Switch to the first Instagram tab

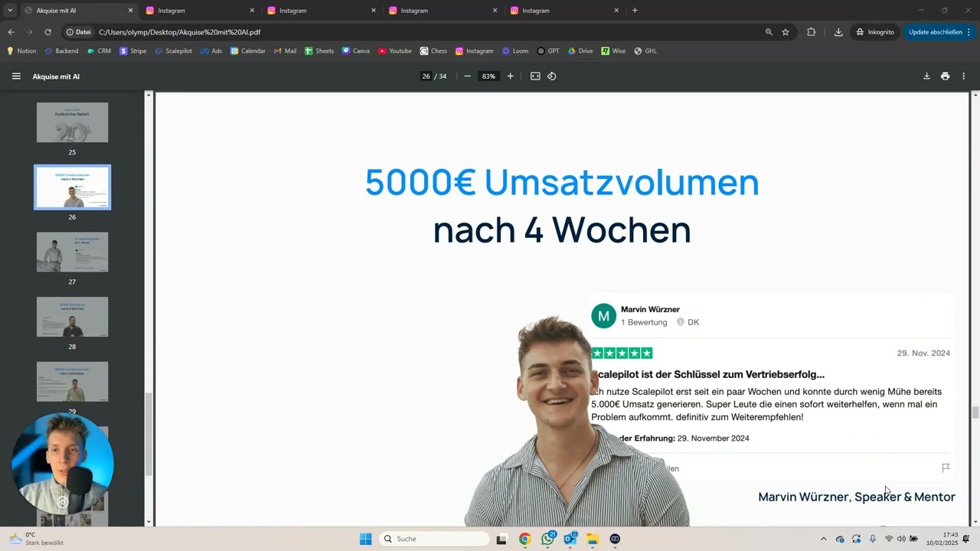(201, 11)
